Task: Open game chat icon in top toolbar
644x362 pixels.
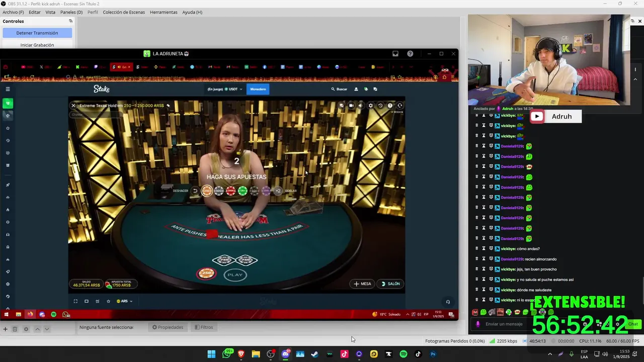Action: pos(341,106)
